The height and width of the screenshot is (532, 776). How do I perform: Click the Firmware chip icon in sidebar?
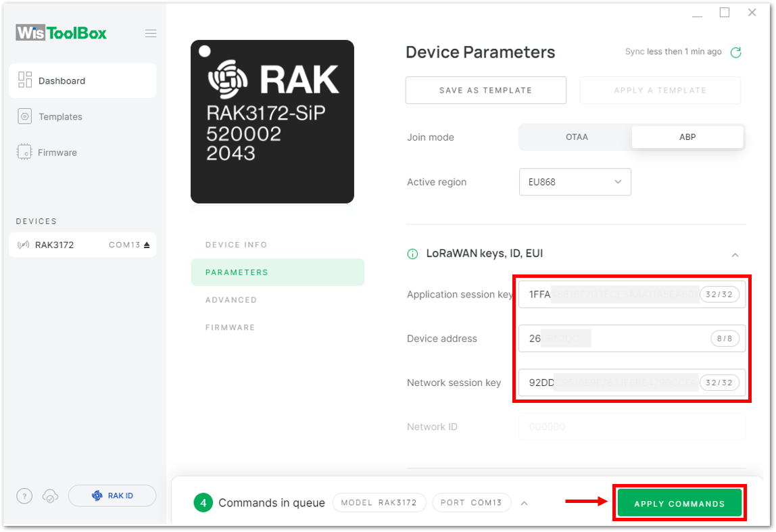point(24,152)
